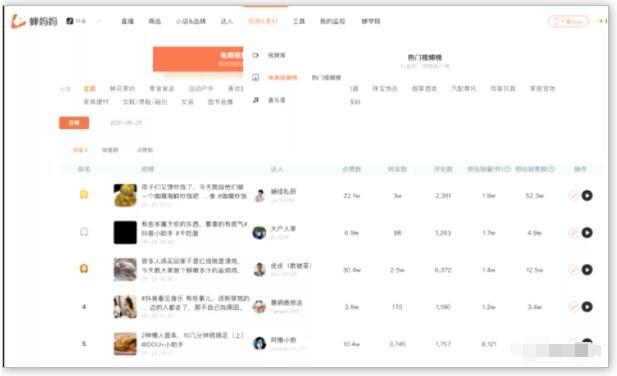Screen dimensions: 617x376
Task: Open the 小店&品牌 navigation menu
Action: pyautogui.click(x=191, y=21)
